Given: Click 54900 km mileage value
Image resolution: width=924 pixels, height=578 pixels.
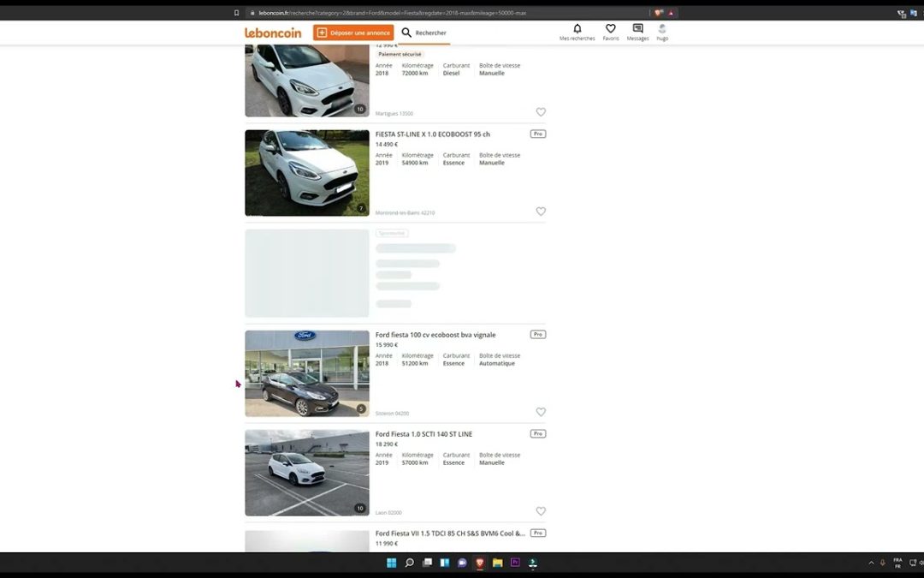Looking at the screenshot, I should tap(415, 163).
